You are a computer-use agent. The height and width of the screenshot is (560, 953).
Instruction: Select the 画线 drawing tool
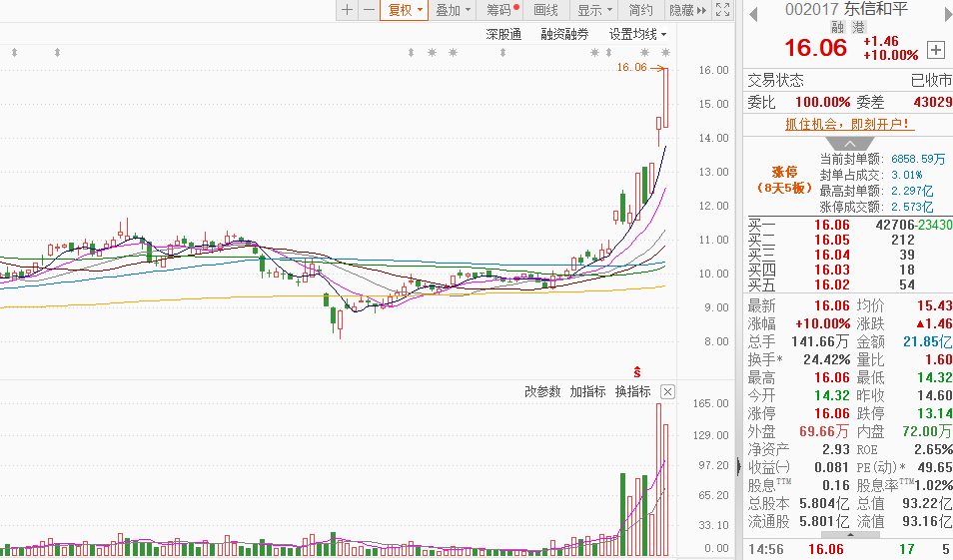[x=545, y=10]
